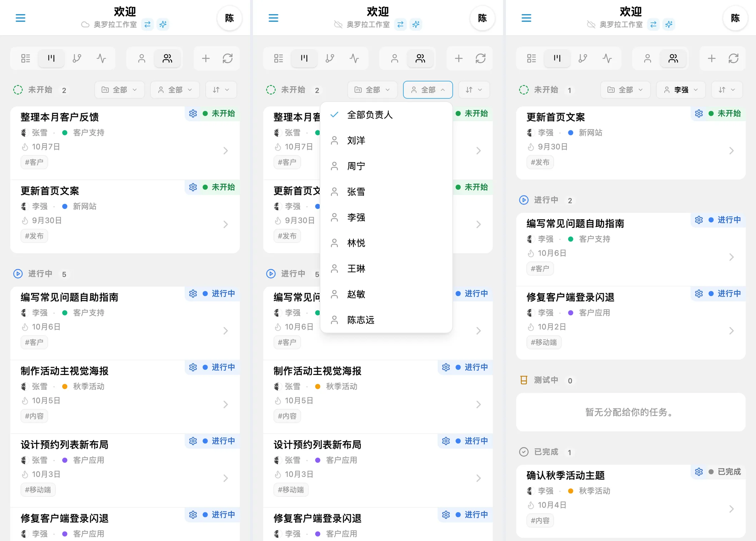Screen dimensions: 756x541
Task: Select the board columns view in left panel toolbar
Action: click(x=51, y=58)
